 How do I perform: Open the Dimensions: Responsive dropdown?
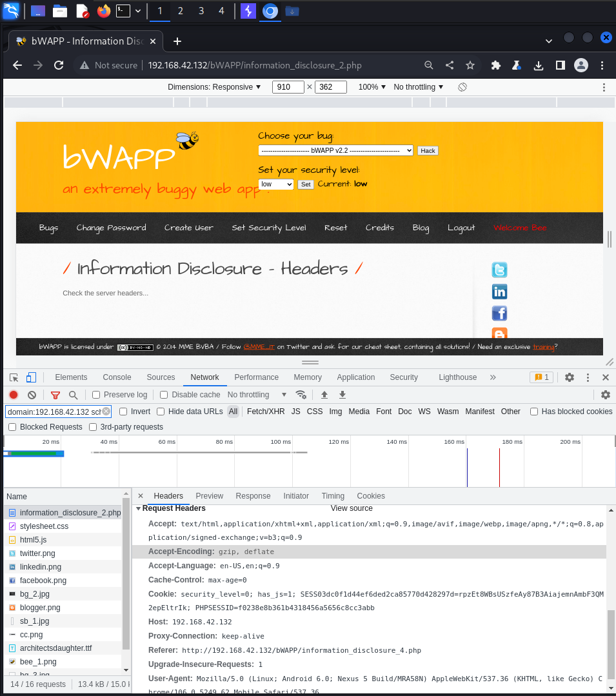tap(214, 87)
